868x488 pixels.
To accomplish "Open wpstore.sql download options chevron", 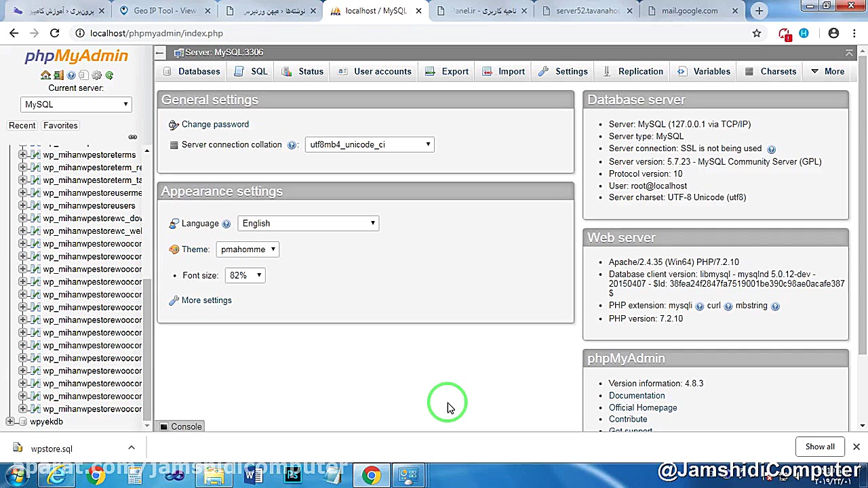I will pos(132,448).
